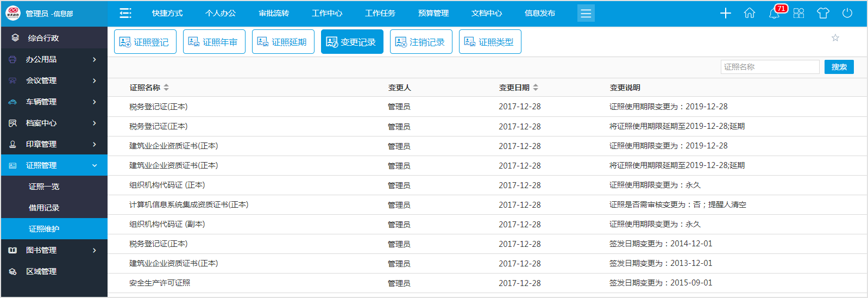This screenshot has width=868, height=298.
Task: Switch to the 注销记录 tab
Action: [x=421, y=42]
